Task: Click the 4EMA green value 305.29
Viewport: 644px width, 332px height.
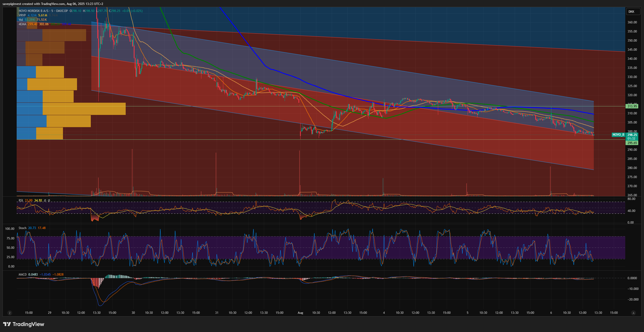Action: pos(55,24)
